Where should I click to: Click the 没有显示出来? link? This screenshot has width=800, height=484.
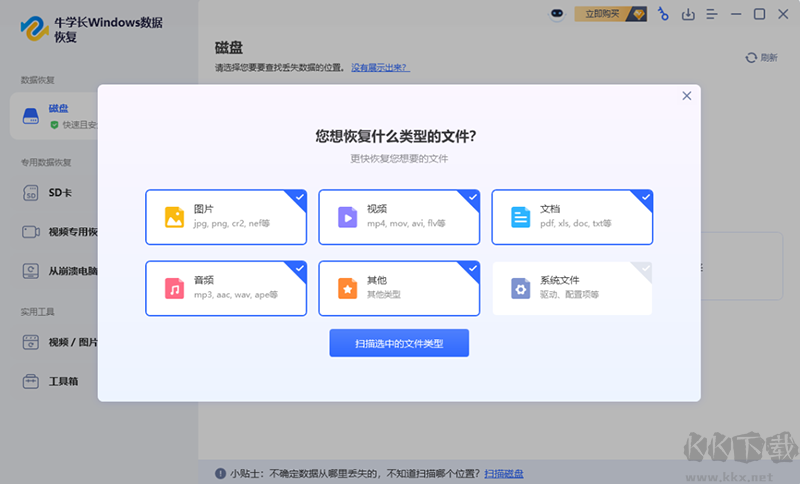click(x=380, y=67)
